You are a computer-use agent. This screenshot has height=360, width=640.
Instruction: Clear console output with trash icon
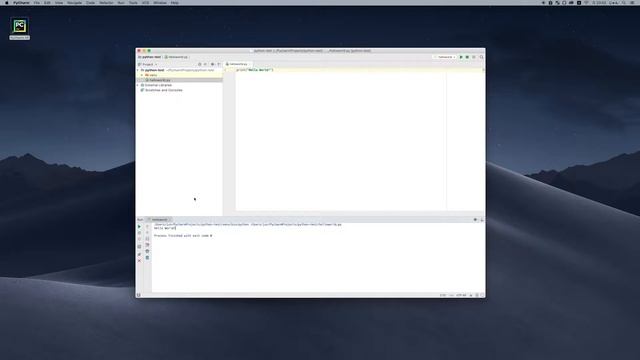point(147,258)
